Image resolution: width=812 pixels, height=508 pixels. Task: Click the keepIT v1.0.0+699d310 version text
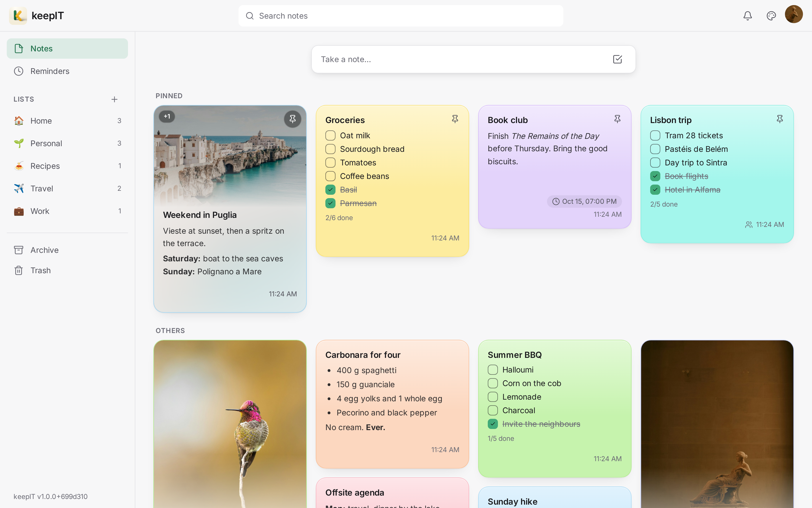tap(50, 497)
